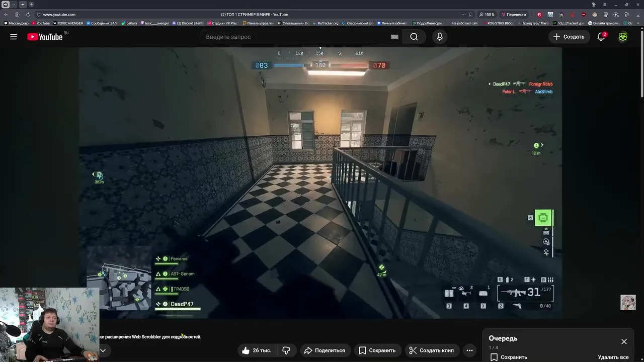This screenshot has width=644, height=362.
Task: Open the 'Онлайн трансляция' bookmark
Action: [x=604, y=23]
